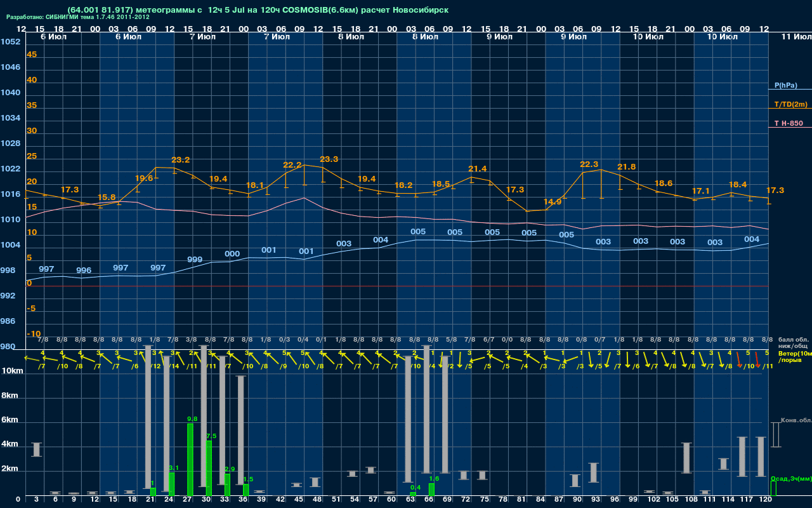The image size is (812, 508).
Task: Click the 2.9 precipitation amount label
Action: [230, 469]
